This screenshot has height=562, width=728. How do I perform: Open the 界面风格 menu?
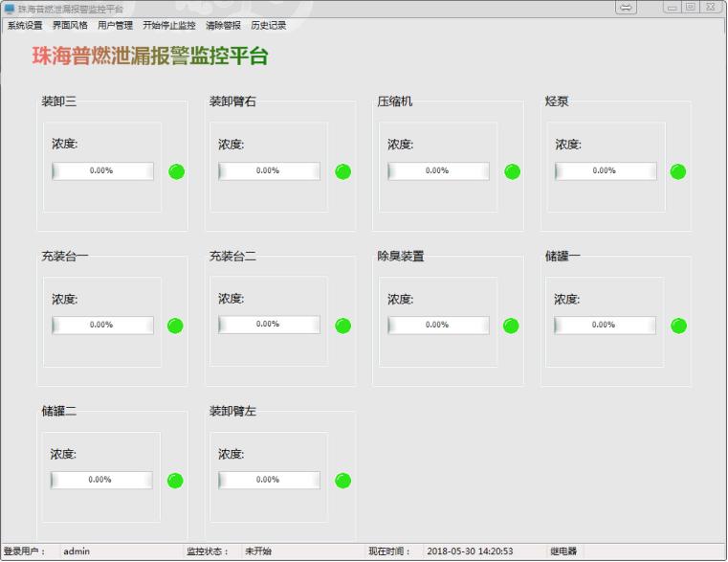[70, 25]
